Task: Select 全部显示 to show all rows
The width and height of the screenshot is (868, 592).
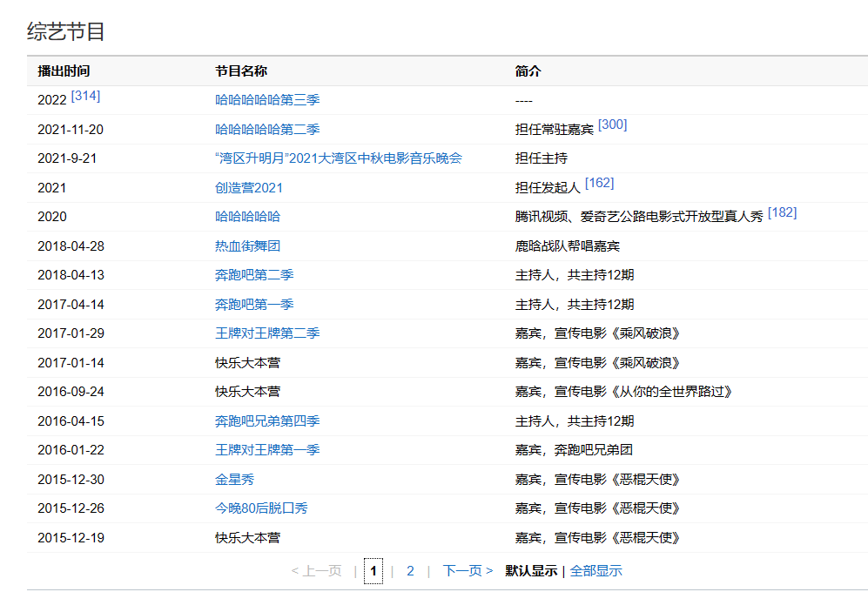Action: tap(595, 571)
